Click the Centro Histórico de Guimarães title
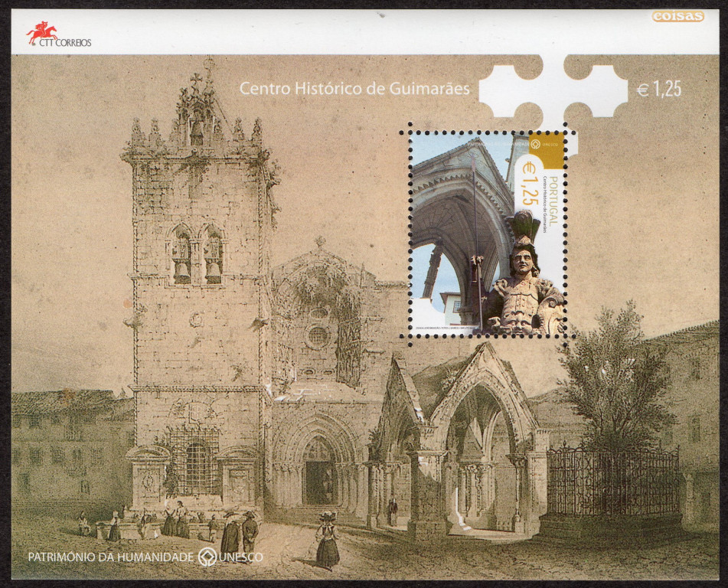 click(354, 88)
